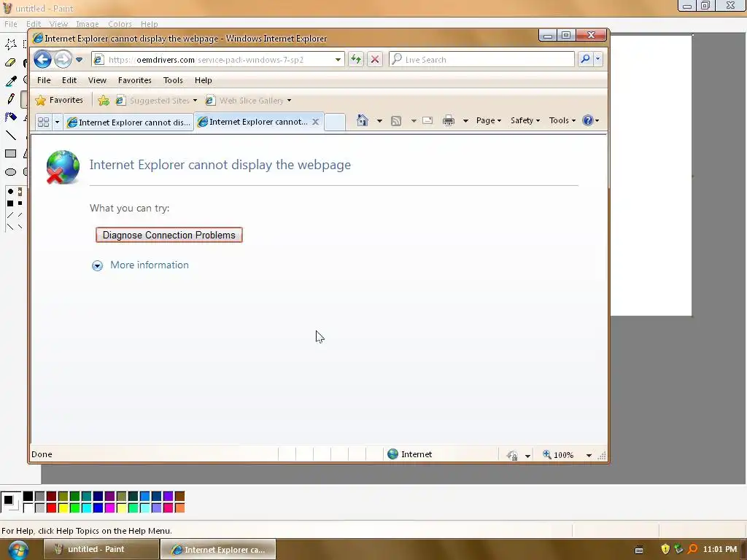Open Internet Explorer's File menu
Image resolution: width=747 pixels, height=560 pixels.
[44, 80]
